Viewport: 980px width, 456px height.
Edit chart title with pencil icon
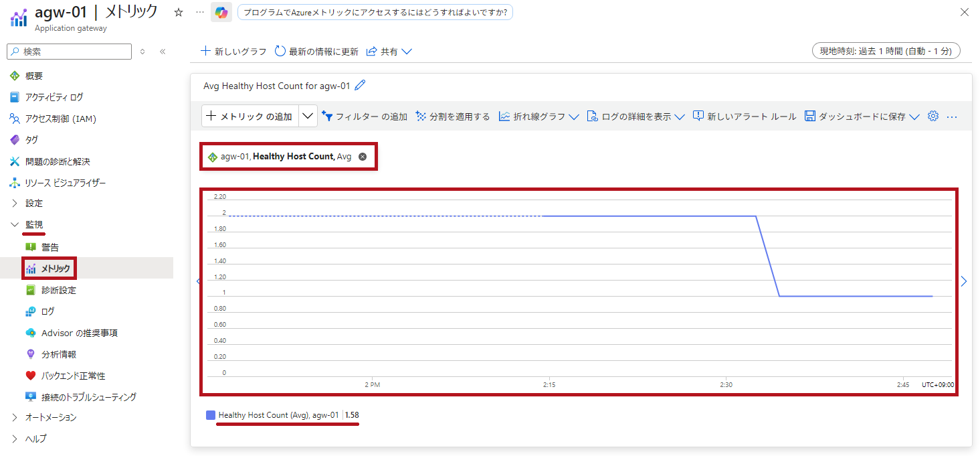pyautogui.click(x=361, y=86)
